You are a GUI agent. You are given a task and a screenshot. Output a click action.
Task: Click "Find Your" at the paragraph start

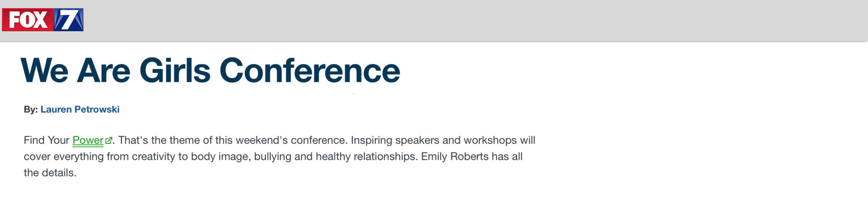pos(47,140)
